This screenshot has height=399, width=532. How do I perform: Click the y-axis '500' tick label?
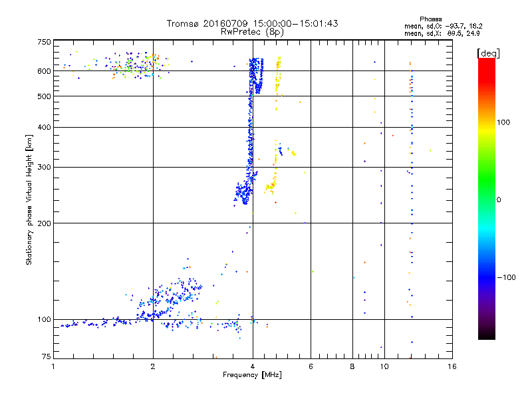(44, 96)
